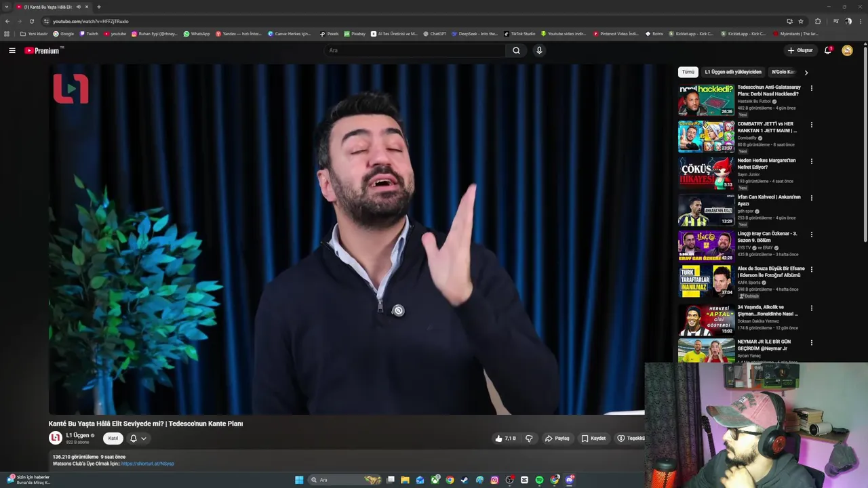
Task: Open the Google bookmark
Action: coord(64,33)
